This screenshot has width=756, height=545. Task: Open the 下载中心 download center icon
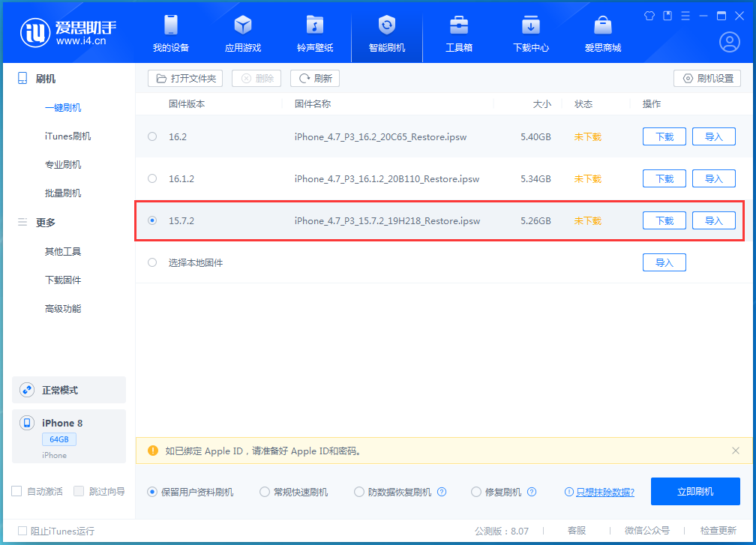click(x=531, y=25)
